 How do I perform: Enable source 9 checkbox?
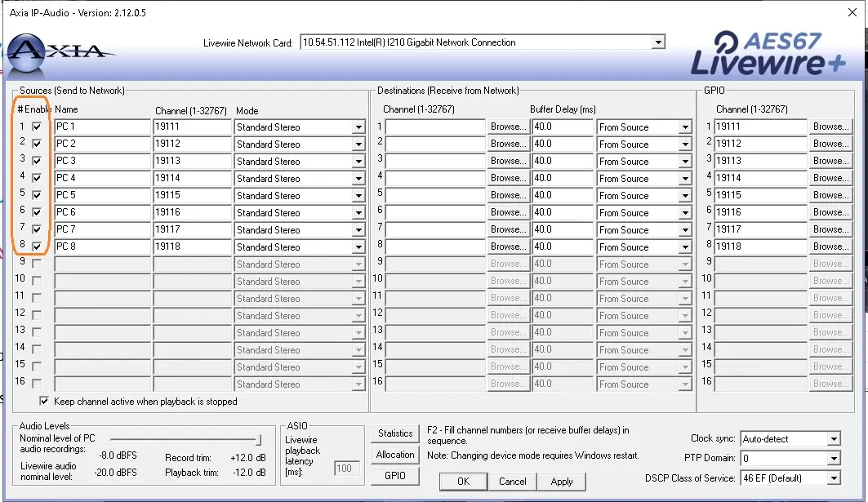tap(37, 264)
